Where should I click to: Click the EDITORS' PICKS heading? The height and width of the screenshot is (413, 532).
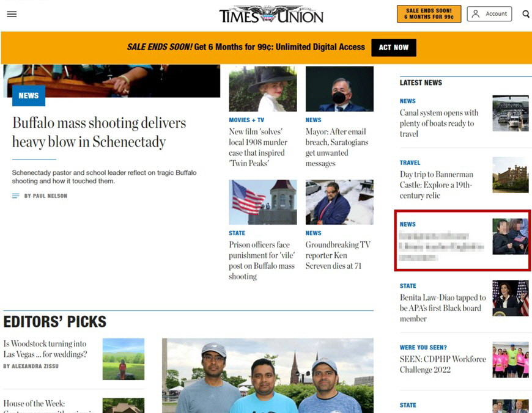pos(54,321)
